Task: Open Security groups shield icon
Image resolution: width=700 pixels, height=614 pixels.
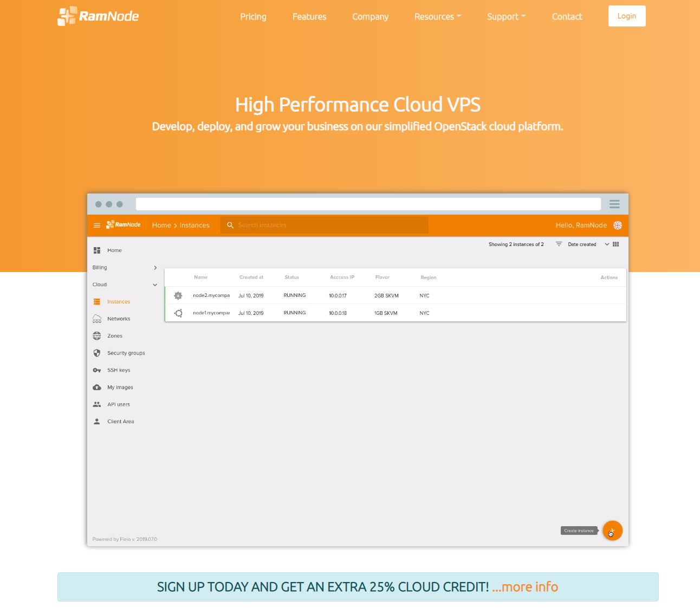Action: tap(97, 353)
